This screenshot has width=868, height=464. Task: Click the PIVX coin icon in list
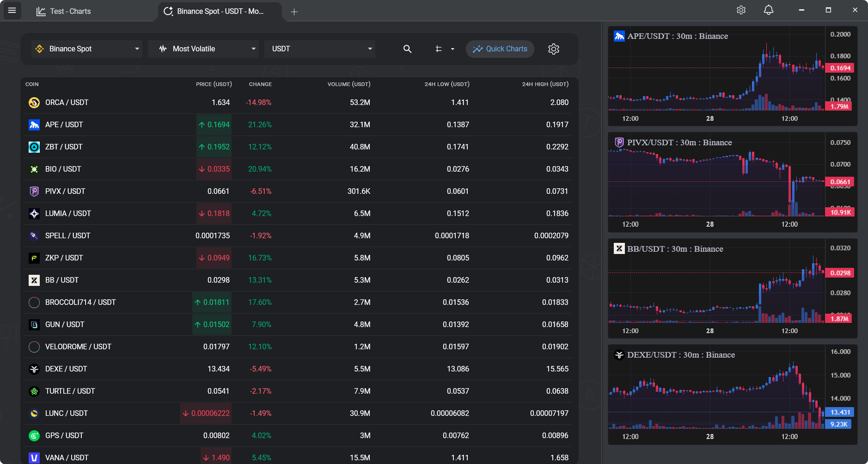34,192
